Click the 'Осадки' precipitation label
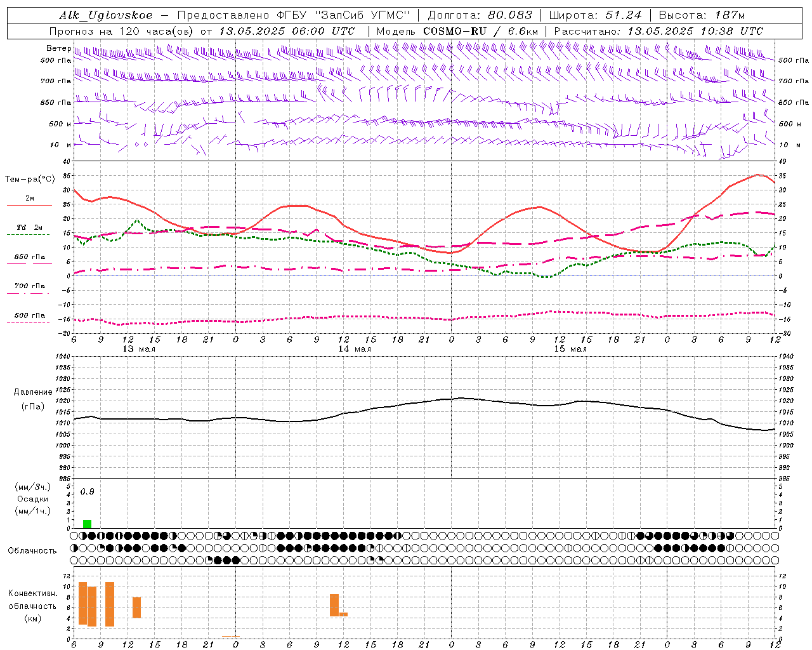This screenshot has height=650, width=812. tap(33, 499)
